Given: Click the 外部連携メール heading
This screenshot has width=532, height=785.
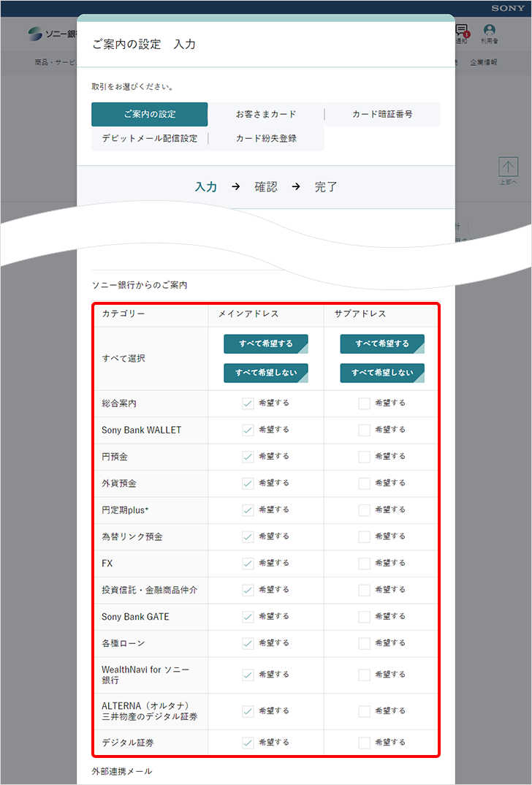Looking at the screenshot, I should coord(122,772).
